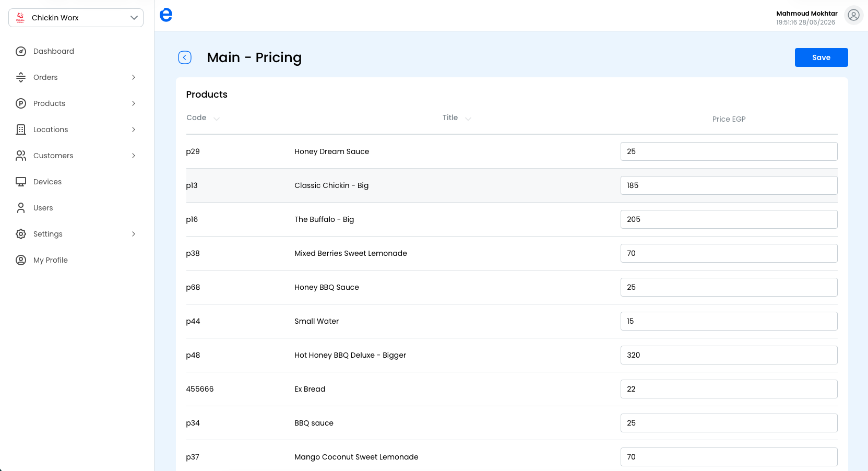Screen dimensions: 868x471
Task: Focus the price field for Small Water
Action: (729, 321)
